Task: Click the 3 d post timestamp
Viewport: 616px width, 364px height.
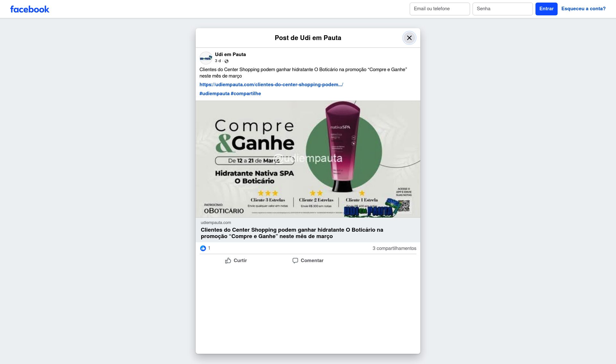Action: click(x=218, y=61)
